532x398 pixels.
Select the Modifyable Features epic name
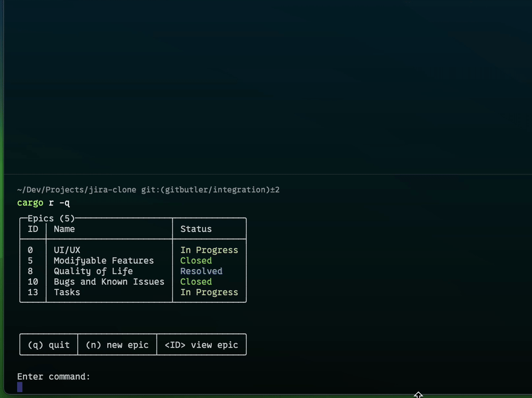click(x=104, y=261)
